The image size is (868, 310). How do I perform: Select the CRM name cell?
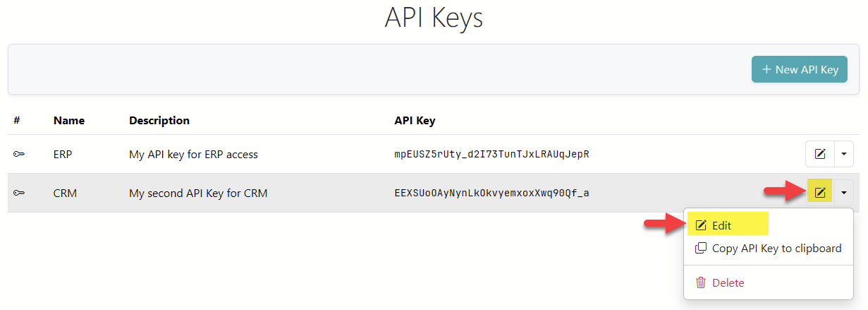[65, 193]
